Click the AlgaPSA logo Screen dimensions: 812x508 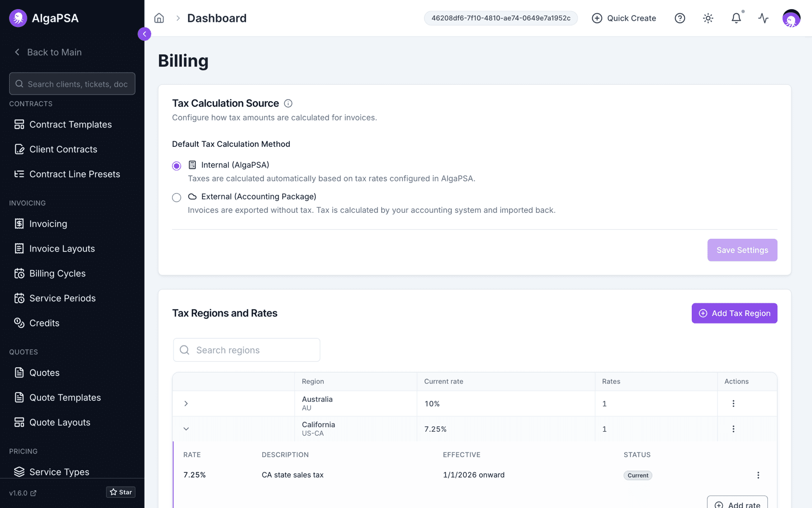[44, 18]
